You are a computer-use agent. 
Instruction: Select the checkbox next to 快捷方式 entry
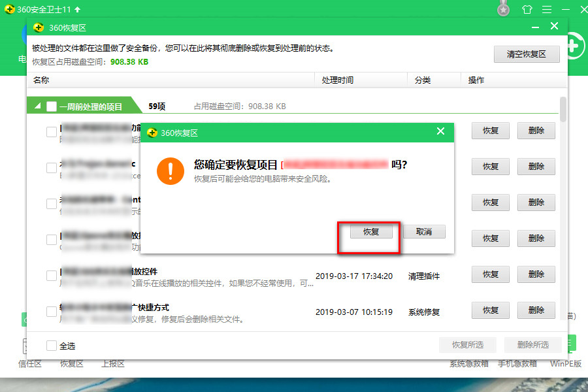point(50,310)
